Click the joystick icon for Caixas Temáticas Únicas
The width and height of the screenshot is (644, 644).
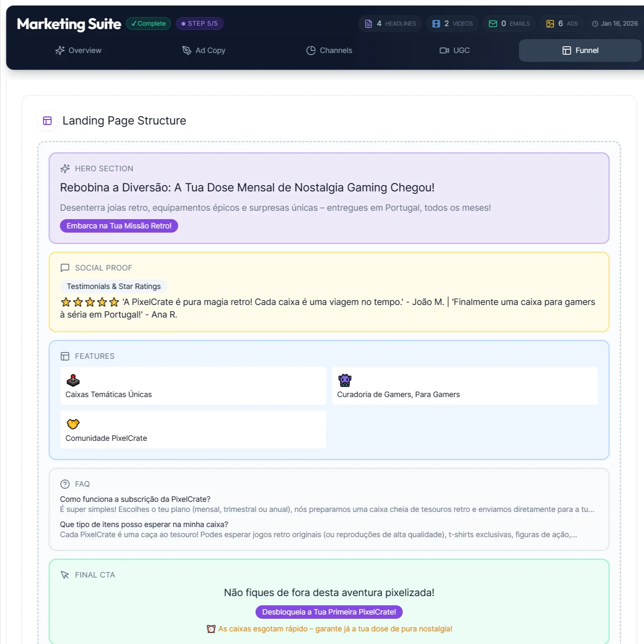coord(73,380)
